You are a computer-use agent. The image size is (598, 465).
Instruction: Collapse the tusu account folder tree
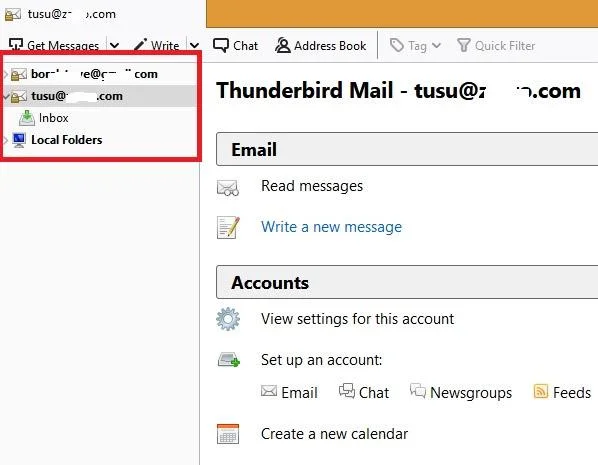click(6, 96)
